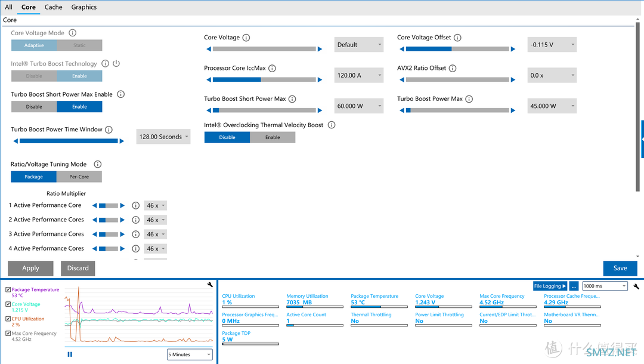Disable Intel Turbo Boost Technology

click(34, 76)
